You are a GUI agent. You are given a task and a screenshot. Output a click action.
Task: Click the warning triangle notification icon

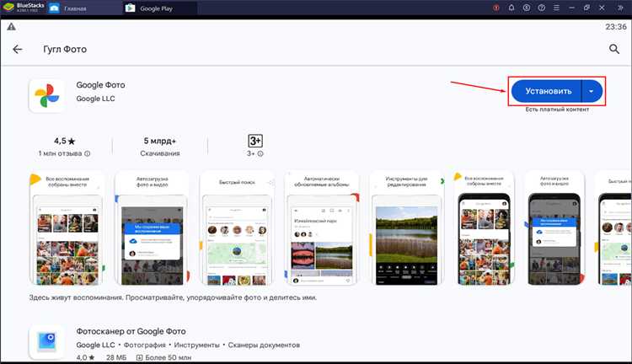(x=11, y=27)
